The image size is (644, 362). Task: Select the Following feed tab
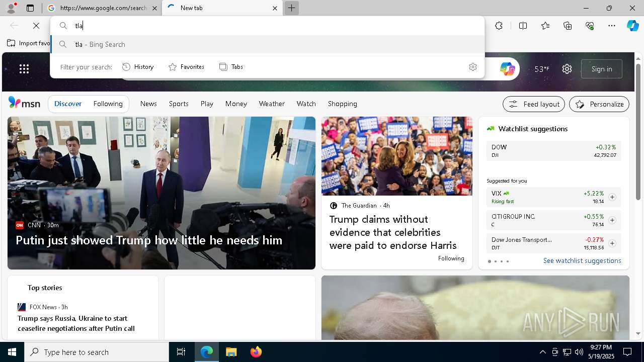[x=108, y=104]
